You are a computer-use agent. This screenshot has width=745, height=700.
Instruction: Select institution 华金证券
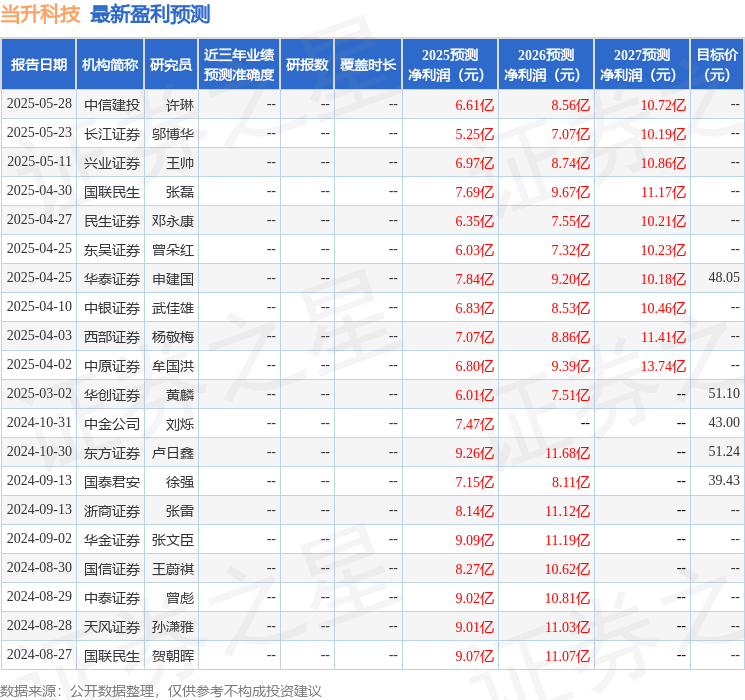coord(112,540)
